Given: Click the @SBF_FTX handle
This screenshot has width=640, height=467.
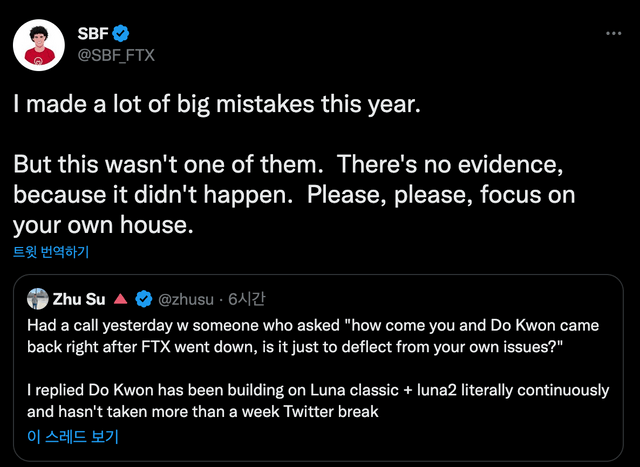Looking at the screenshot, I should tap(116, 54).
